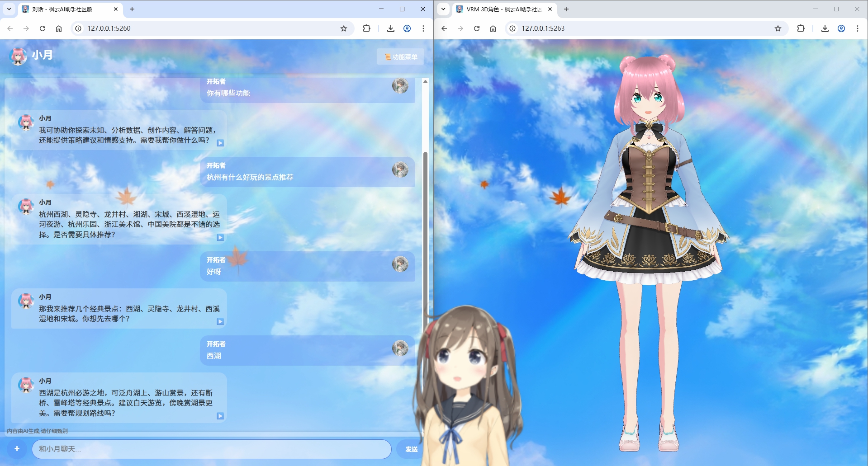Open a new tab in the left browser window
The image size is (868, 466).
(x=132, y=9)
